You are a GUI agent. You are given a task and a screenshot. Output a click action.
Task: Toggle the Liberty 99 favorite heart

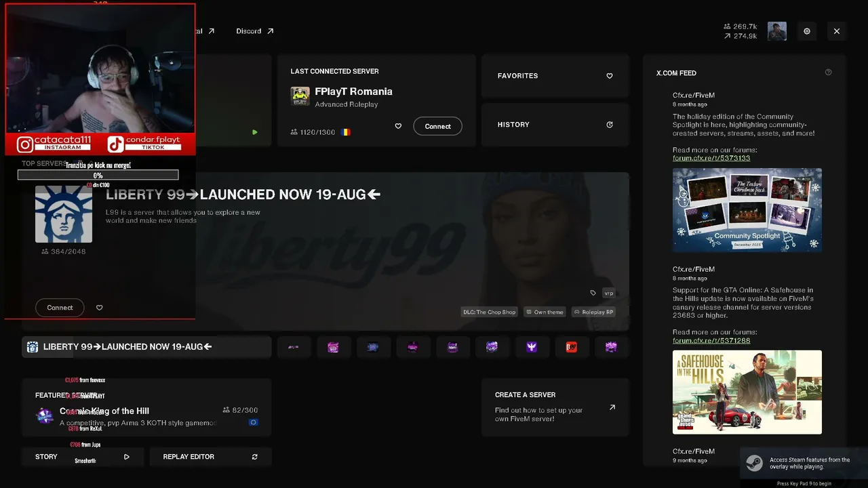[x=99, y=308]
